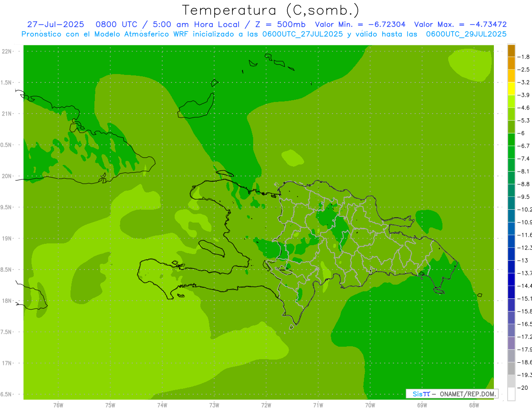Click the 'Valor Max. = -4.73472' readout
Image resolution: width=532 pixels, height=411 pixels.
pyautogui.click(x=461, y=24)
